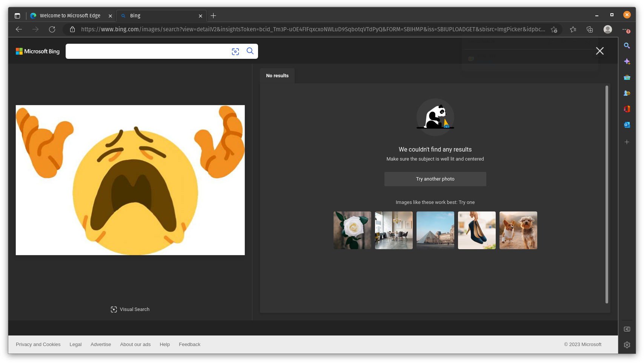Viewport: 644px width, 363px height.
Task: Try the blue high heels sample image
Action: point(477,230)
